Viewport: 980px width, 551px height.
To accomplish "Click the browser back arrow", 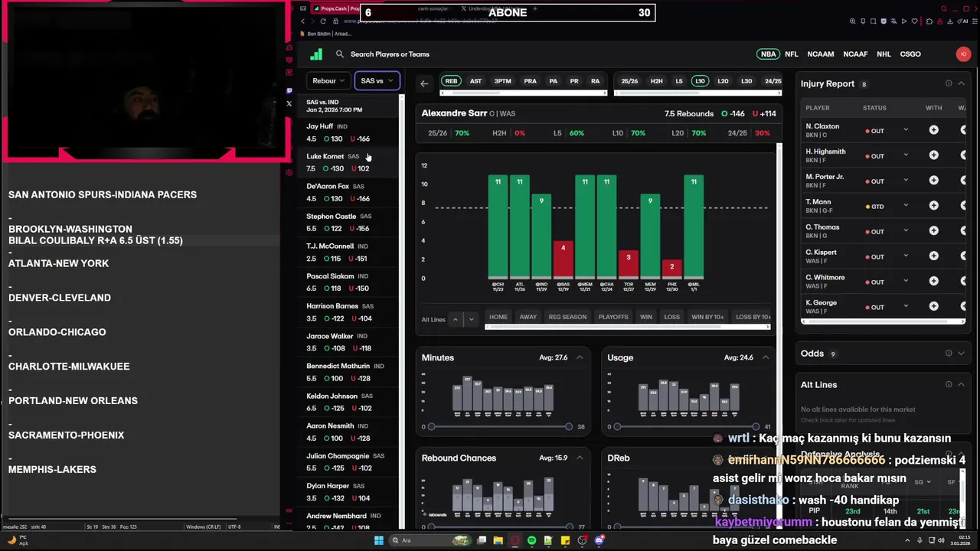I will (302, 21).
